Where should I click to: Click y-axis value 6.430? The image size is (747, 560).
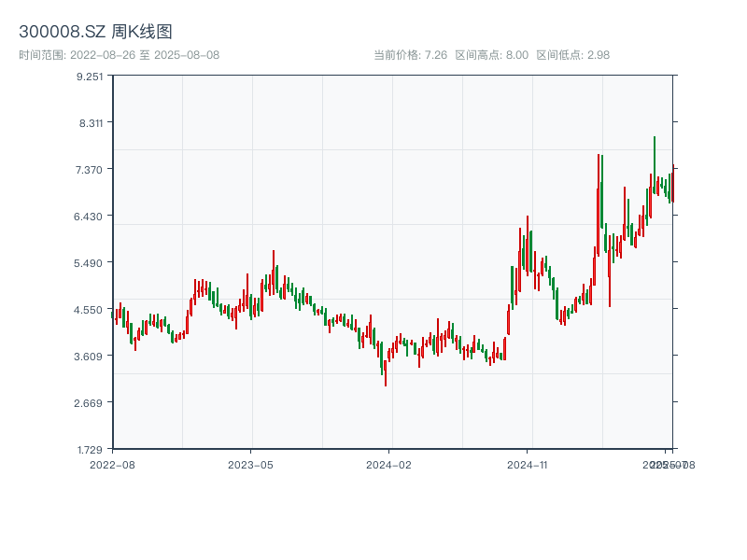(x=88, y=217)
